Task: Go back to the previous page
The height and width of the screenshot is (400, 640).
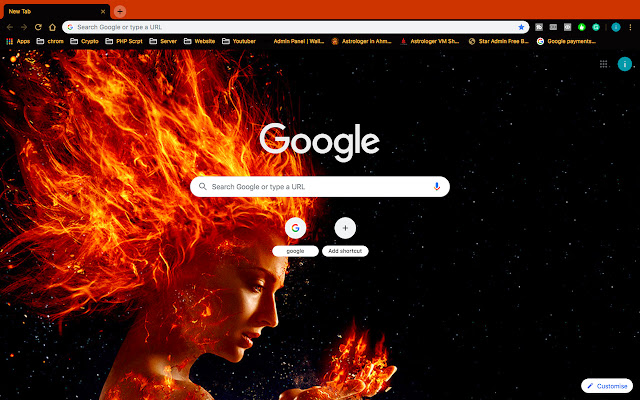Action: 10,27
